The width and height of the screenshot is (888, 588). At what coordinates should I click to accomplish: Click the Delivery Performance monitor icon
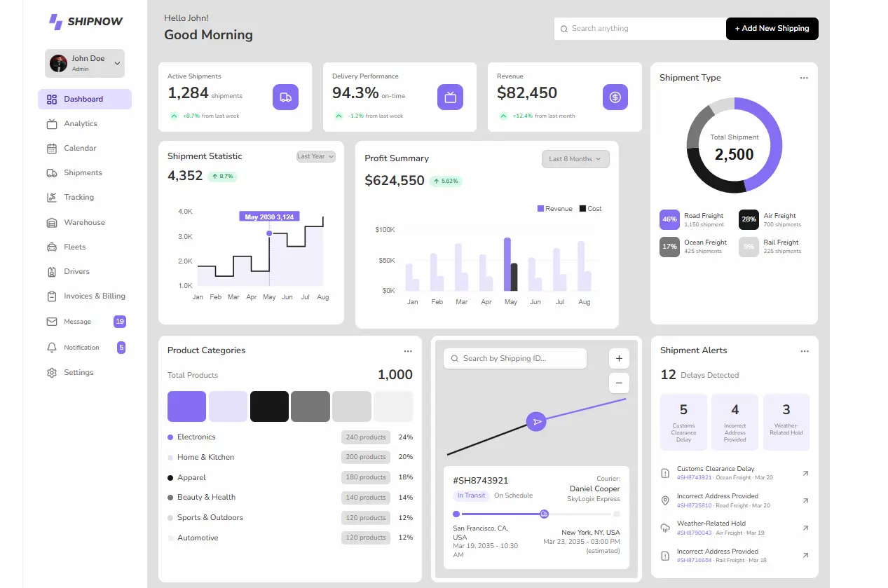coord(450,97)
